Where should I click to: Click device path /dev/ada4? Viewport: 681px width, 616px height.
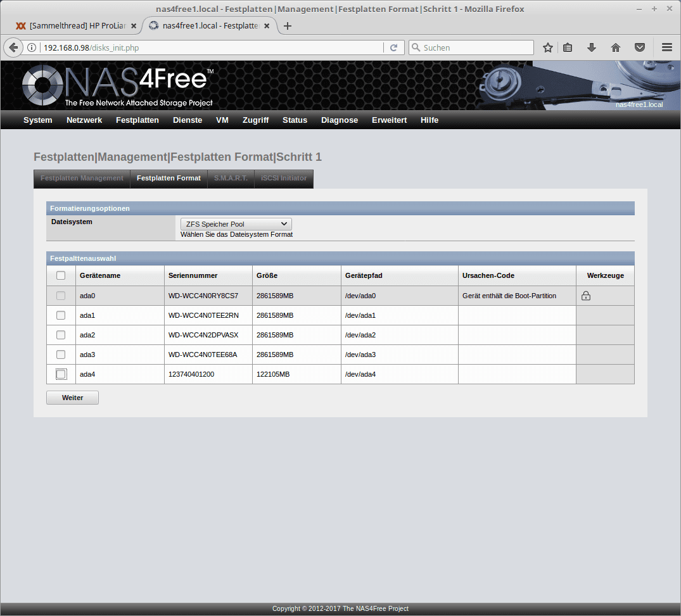pos(360,374)
